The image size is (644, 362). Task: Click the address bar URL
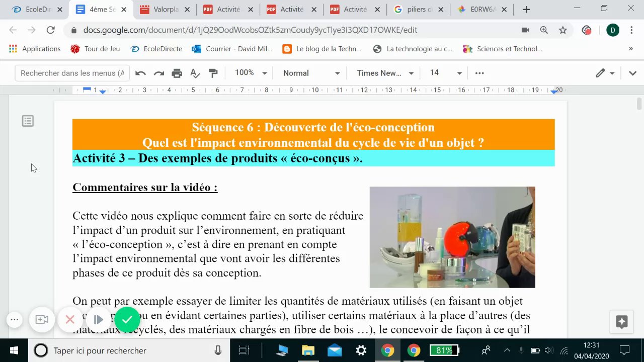[x=251, y=30]
